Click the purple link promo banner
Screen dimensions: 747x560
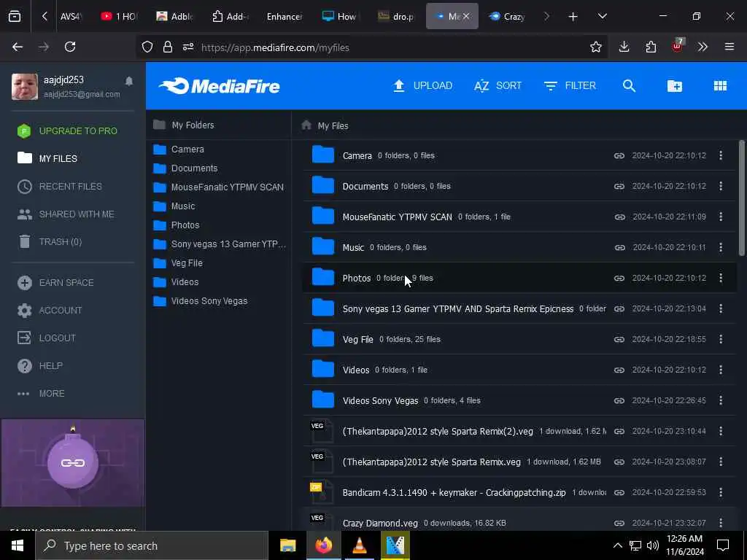point(73,463)
